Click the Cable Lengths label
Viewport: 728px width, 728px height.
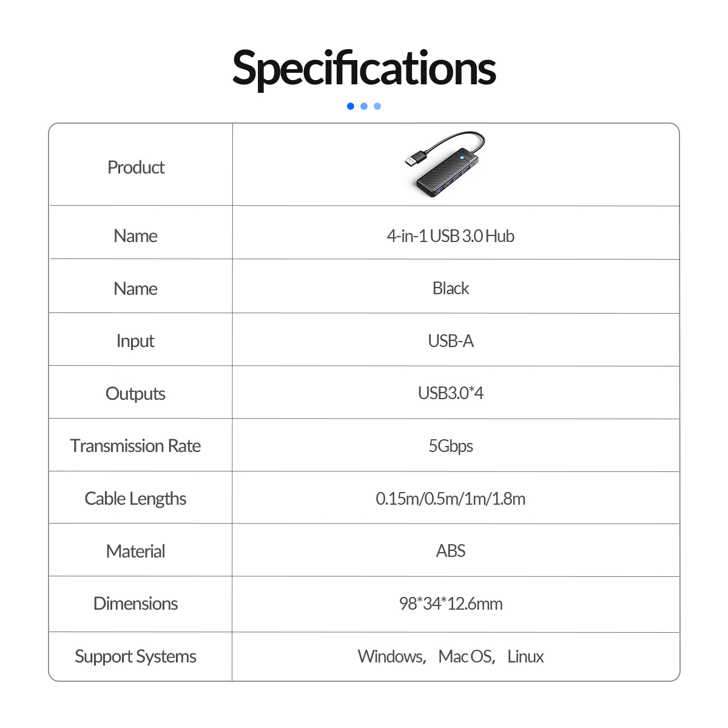pyautogui.click(x=135, y=499)
